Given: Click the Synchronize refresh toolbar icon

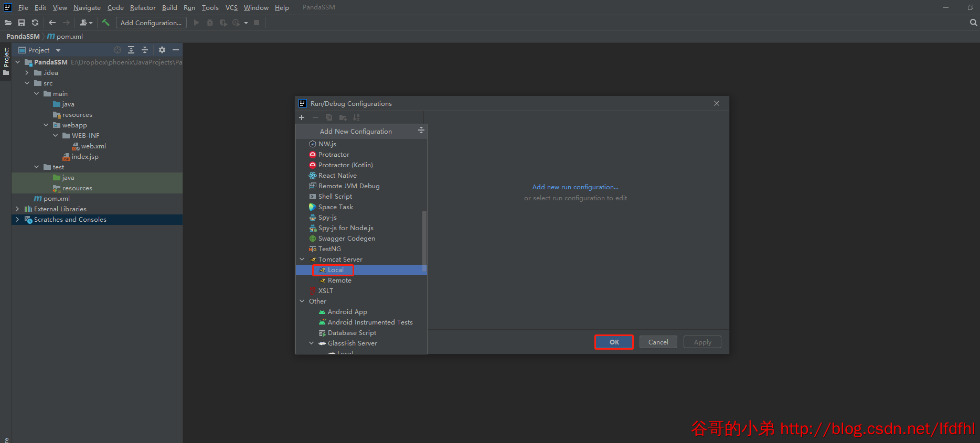Looking at the screenshot, I should pos(35,23).
